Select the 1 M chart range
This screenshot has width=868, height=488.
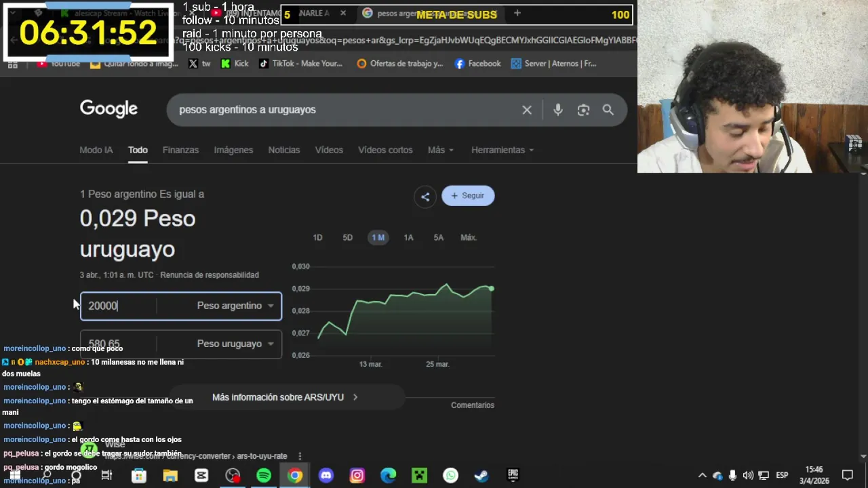click(x=378, y=238)
